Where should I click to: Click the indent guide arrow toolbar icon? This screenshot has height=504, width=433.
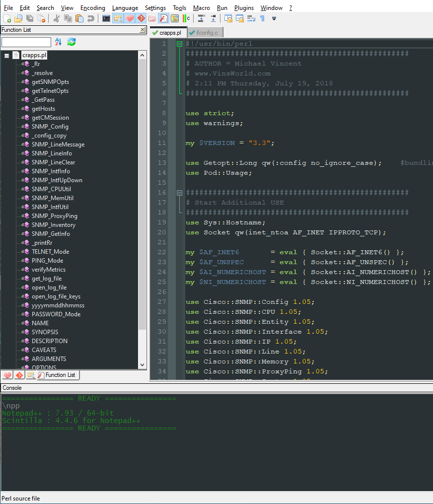[213, 19]
